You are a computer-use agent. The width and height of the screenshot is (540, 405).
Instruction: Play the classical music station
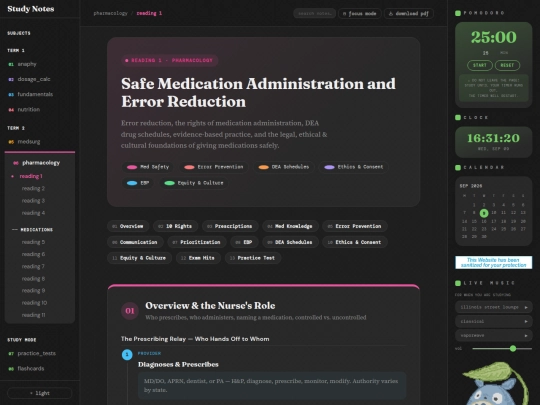pyautogui.click(x=494, y=321)
